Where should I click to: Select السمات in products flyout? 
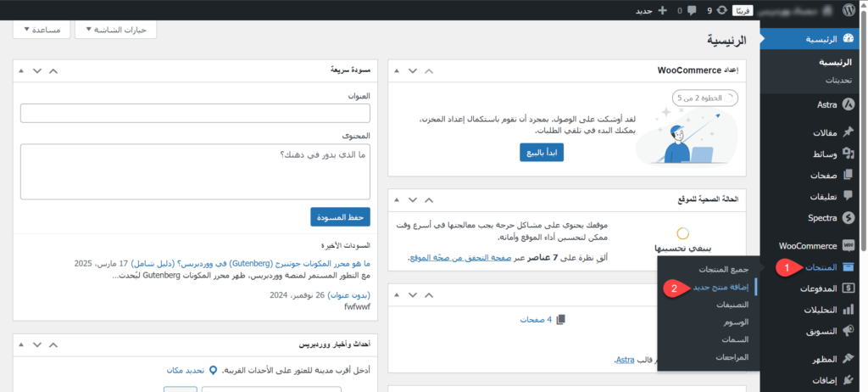pyautogui.click(x=735, y=340)
